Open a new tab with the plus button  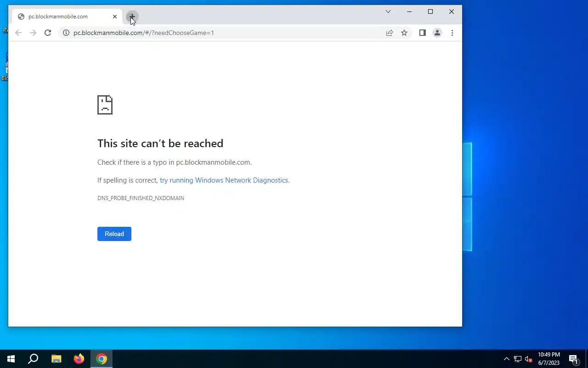pos(132,17)
